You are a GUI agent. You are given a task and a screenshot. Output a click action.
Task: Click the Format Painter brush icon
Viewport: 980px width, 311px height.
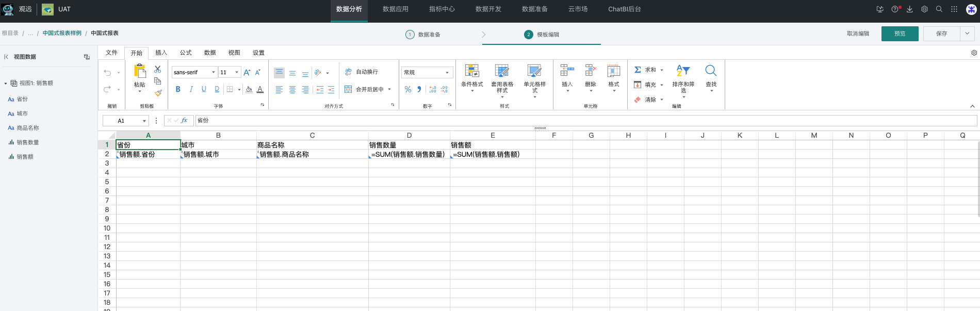tap(158, 93)
